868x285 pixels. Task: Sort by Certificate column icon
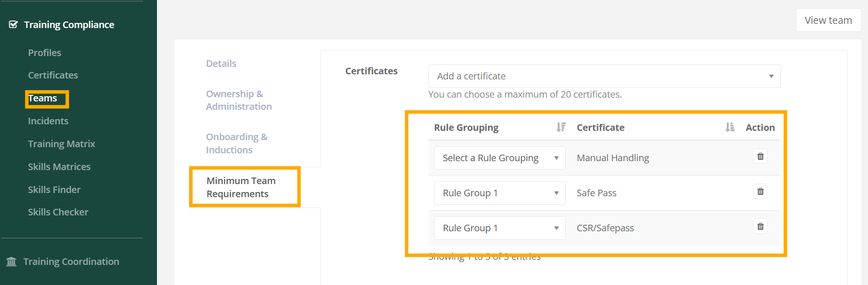tap(730, 127)
